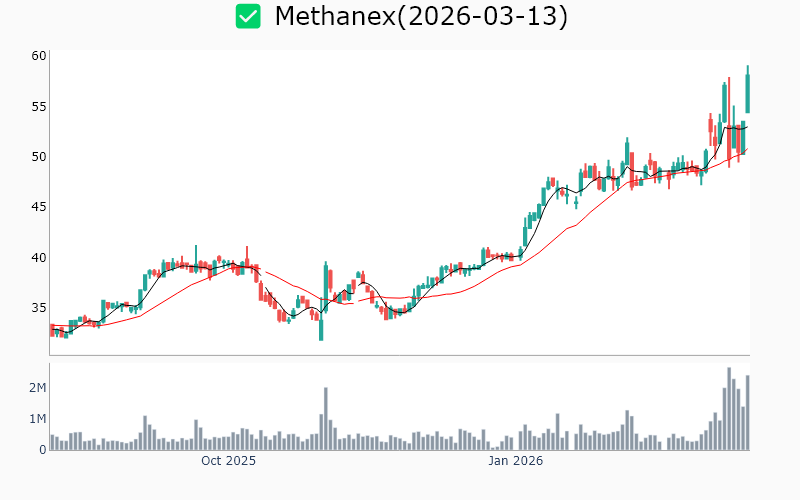Viewport: 800px width, 500px height.
Task: Click the 2M volume axis label
Action: pyautogui.click(x=37, y=388)
